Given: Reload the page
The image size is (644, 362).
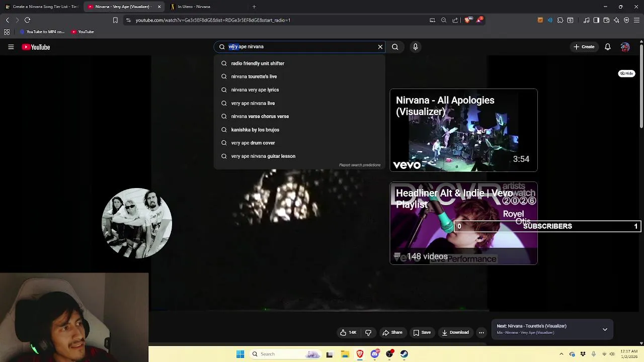Looking at the screenshot, I should (x=27, y=20).
